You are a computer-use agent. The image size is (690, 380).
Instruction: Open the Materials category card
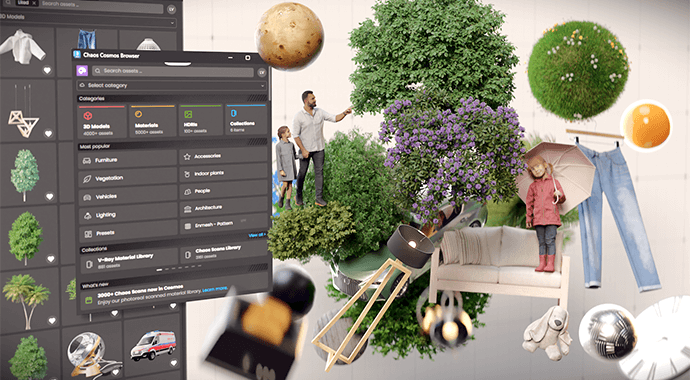tap(152, 121)
